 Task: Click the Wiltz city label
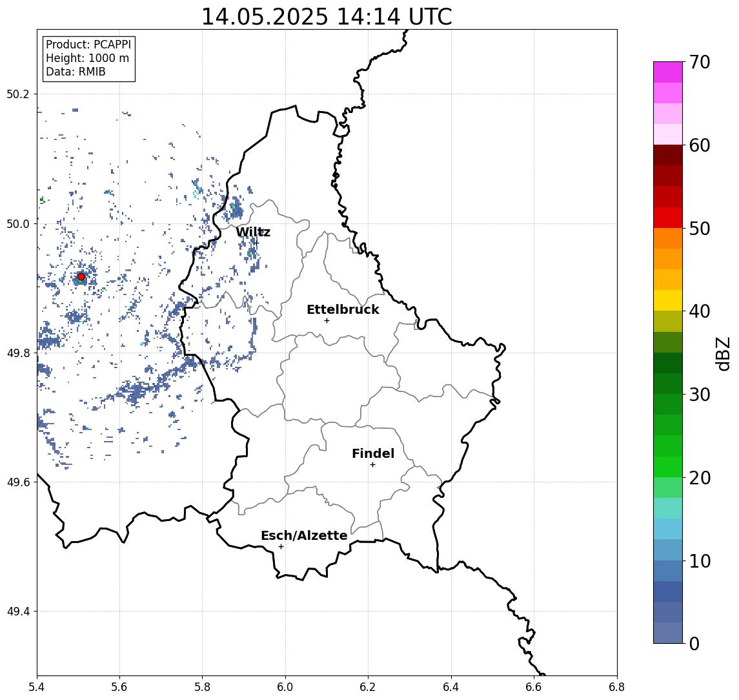tap(253, 232)
